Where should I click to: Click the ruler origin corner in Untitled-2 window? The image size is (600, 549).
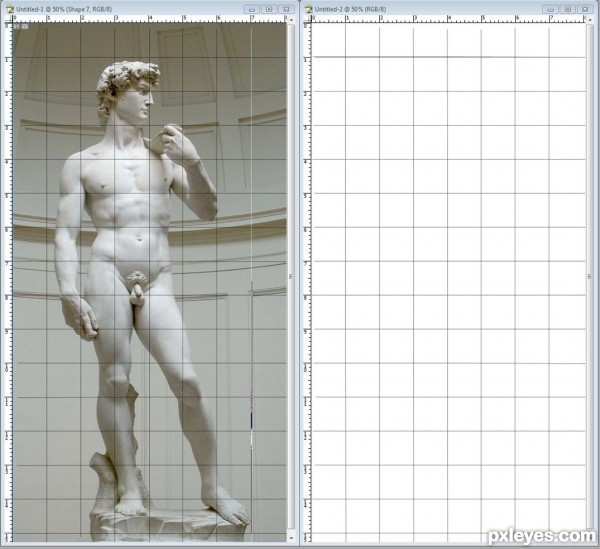(307, 19)
